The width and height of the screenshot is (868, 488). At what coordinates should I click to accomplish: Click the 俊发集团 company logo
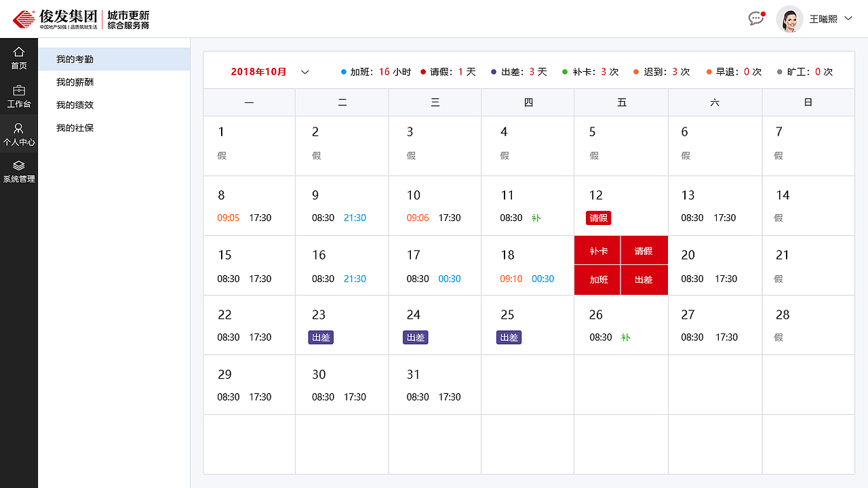point(51,18)
